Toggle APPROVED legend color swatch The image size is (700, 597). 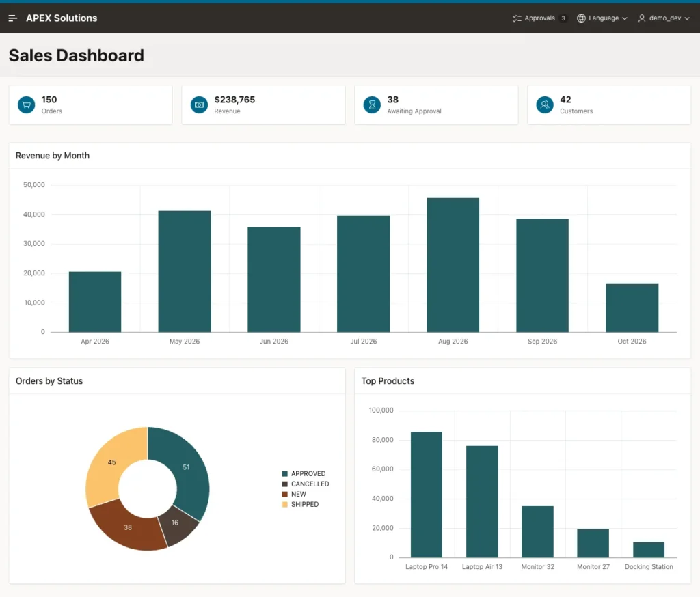pyautogui.click(x=285, y=474)
